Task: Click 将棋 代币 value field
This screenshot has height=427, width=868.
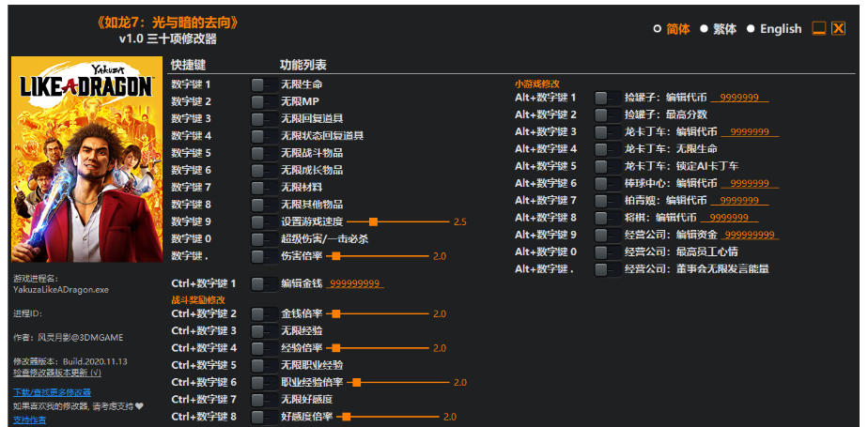Action: point(730,218)
